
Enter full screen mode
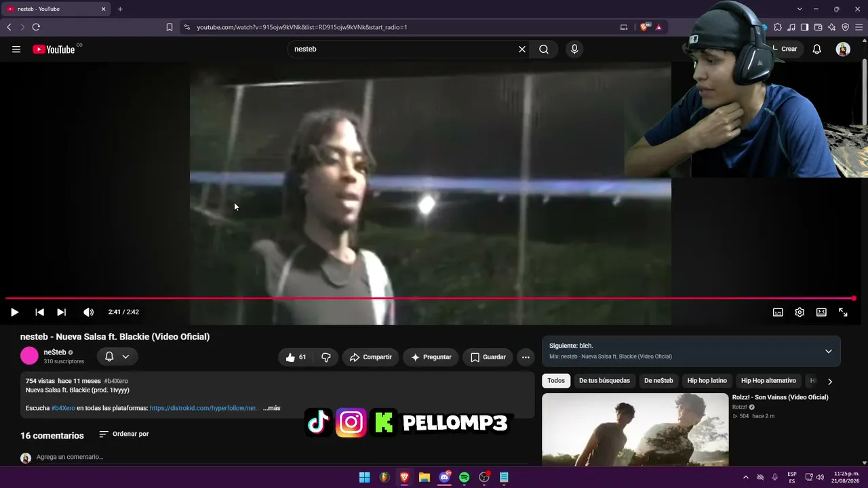point(843,312)
